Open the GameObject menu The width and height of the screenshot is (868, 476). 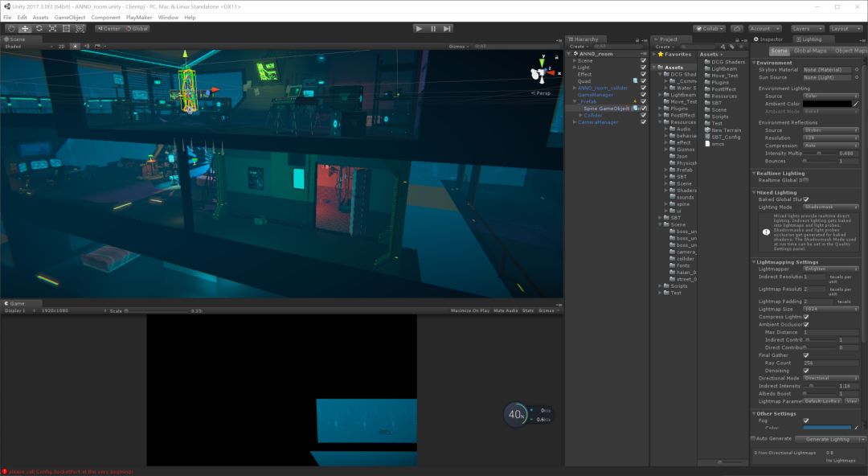tap(70, 17)
